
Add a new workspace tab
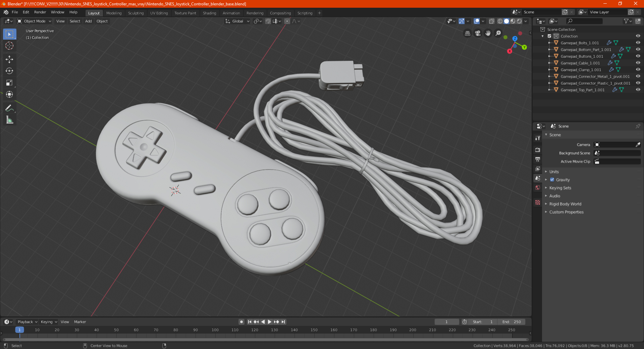point(319,13)
